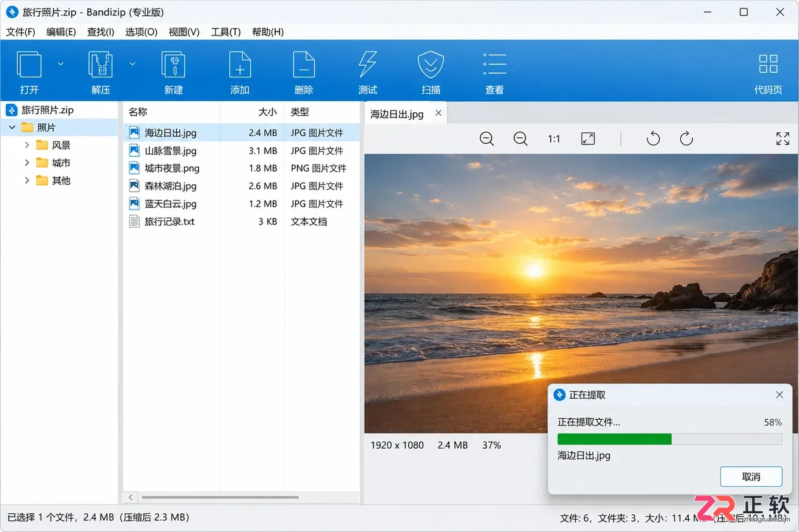Click the 3.1 MB size cell
The image size is (799, 532).
[x=263, y=151]
